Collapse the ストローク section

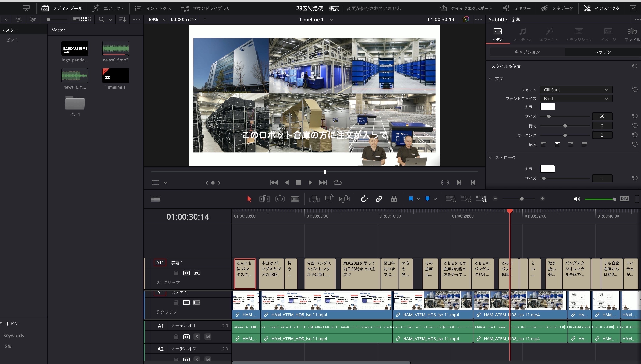pyautogui.click(x=490, y=157)
